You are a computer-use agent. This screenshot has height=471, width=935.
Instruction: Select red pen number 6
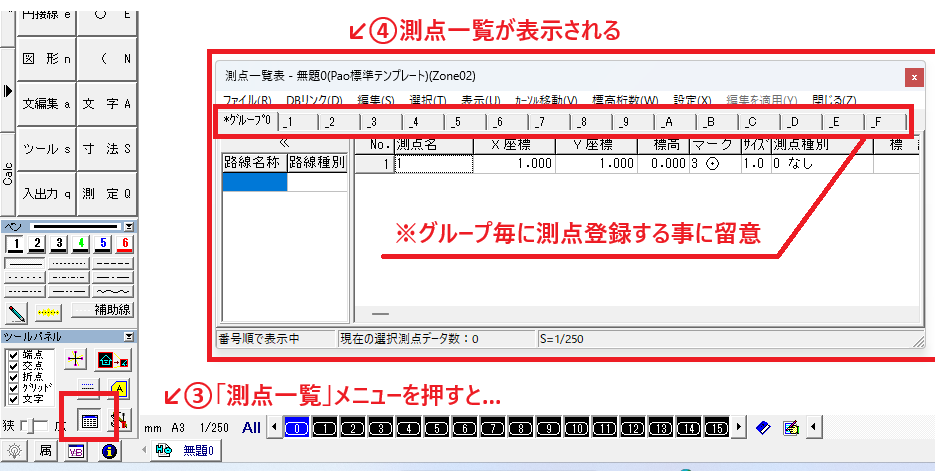(x=124, y=243)
